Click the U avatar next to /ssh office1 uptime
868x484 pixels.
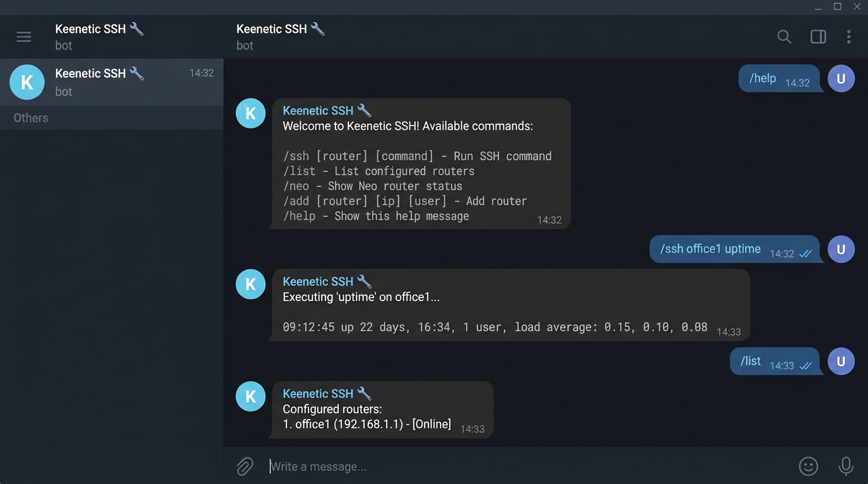(x=841, y=250)
